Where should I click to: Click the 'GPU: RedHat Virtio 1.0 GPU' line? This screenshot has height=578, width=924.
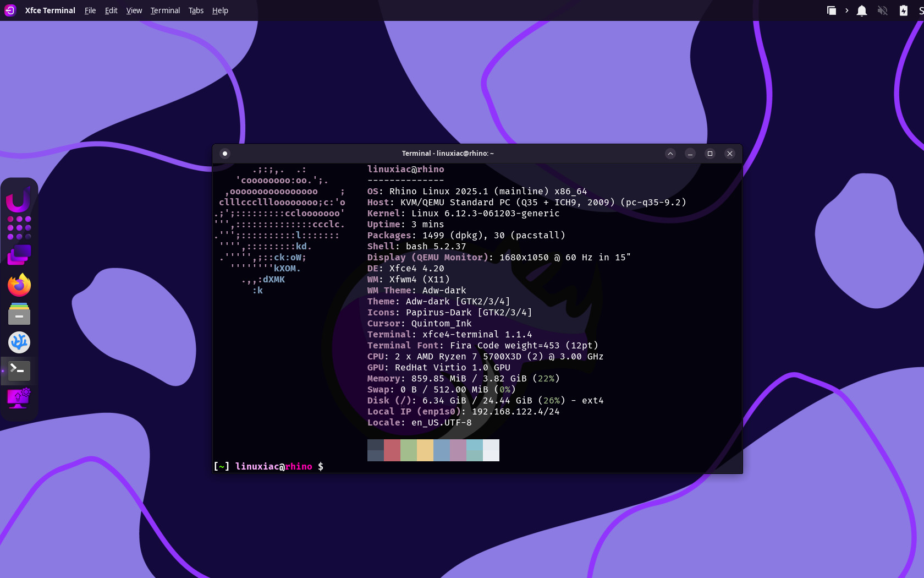coord(439,368)
